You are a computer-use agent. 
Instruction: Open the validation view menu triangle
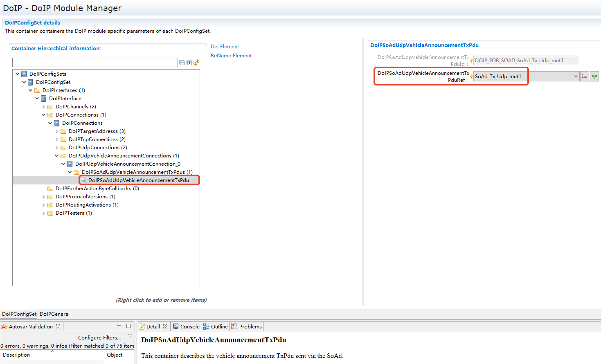130,336
